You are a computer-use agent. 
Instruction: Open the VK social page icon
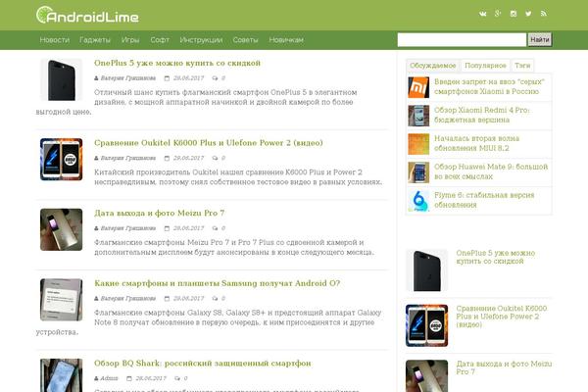482,14
